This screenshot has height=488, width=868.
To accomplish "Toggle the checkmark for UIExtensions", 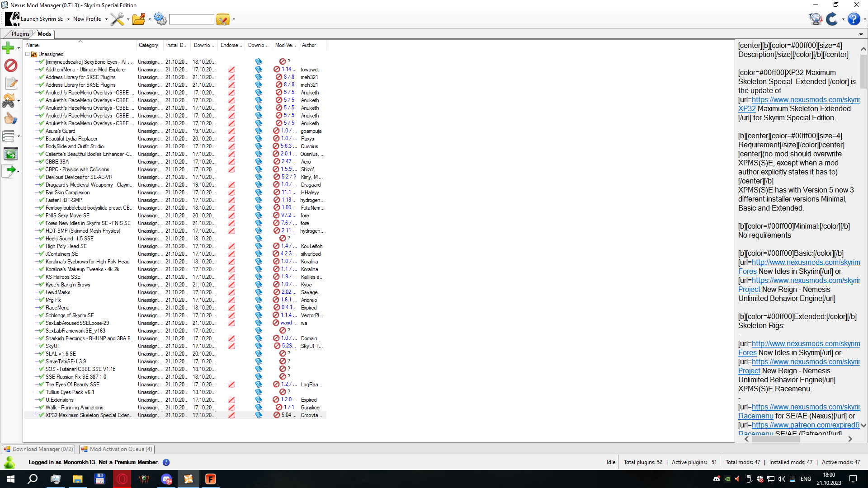I will click(x=42, y=400).
